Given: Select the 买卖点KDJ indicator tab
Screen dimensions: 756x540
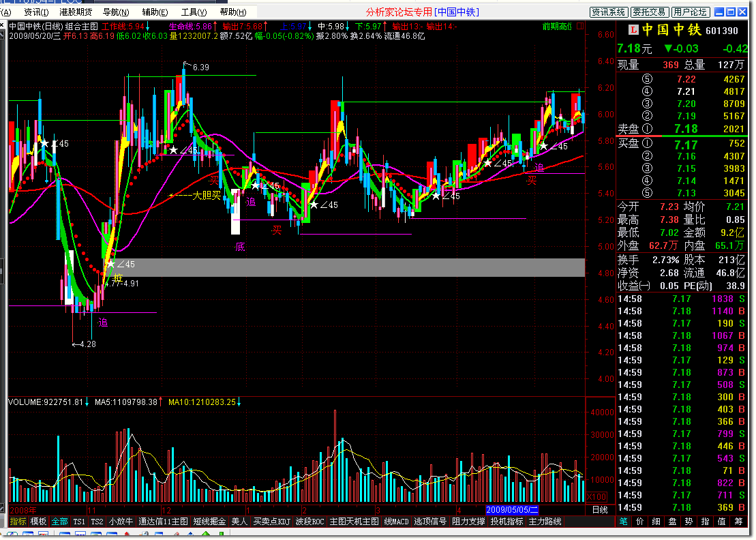Looking at the screenshot, I should (271, 522).
